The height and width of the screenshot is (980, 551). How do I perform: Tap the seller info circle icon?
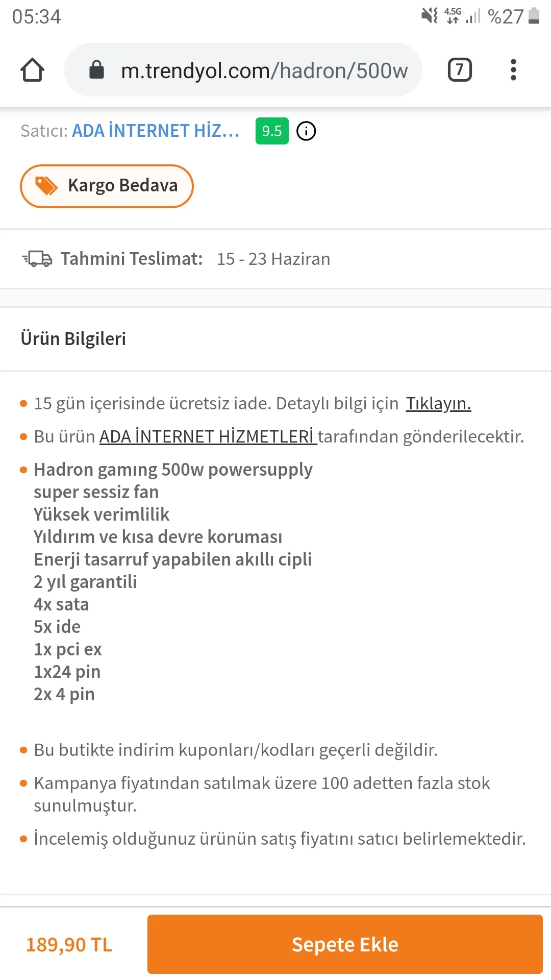tap(306, 131)
